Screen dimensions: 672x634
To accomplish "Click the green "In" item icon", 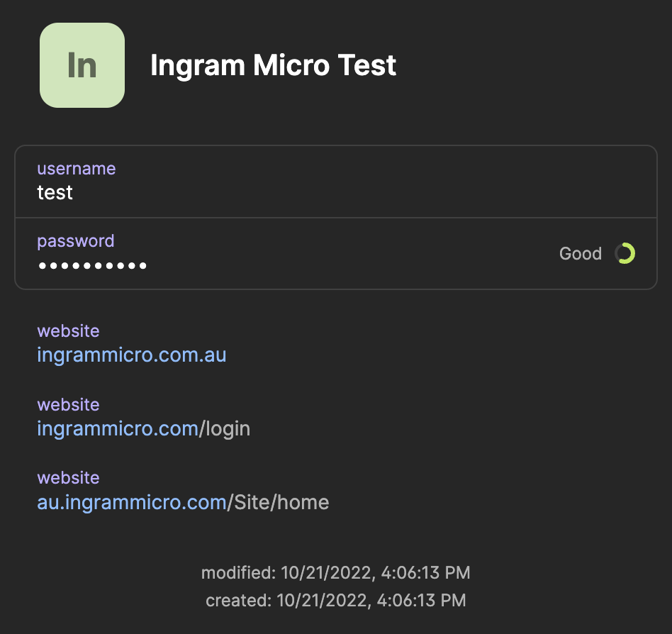I will 82,65.
